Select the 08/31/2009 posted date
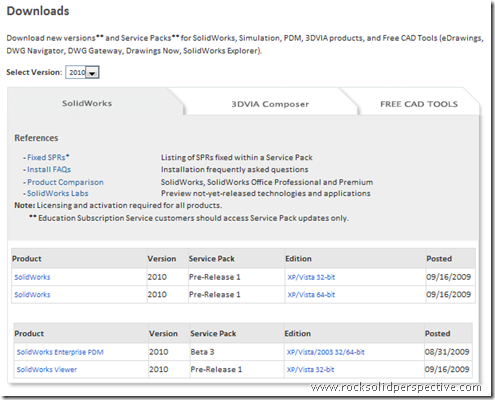 pos(447,352)
